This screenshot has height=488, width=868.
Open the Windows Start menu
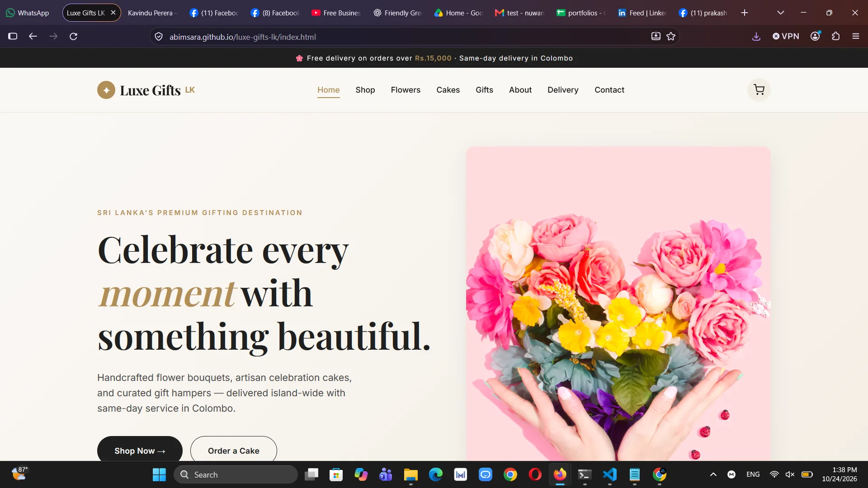pyautogui.click(x=159, y=474)
